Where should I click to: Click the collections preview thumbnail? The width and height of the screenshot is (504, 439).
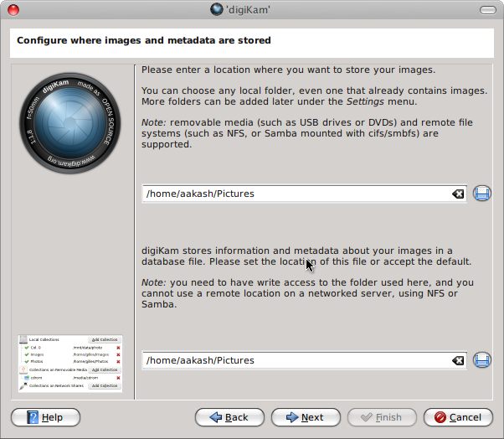coord(70,364)
